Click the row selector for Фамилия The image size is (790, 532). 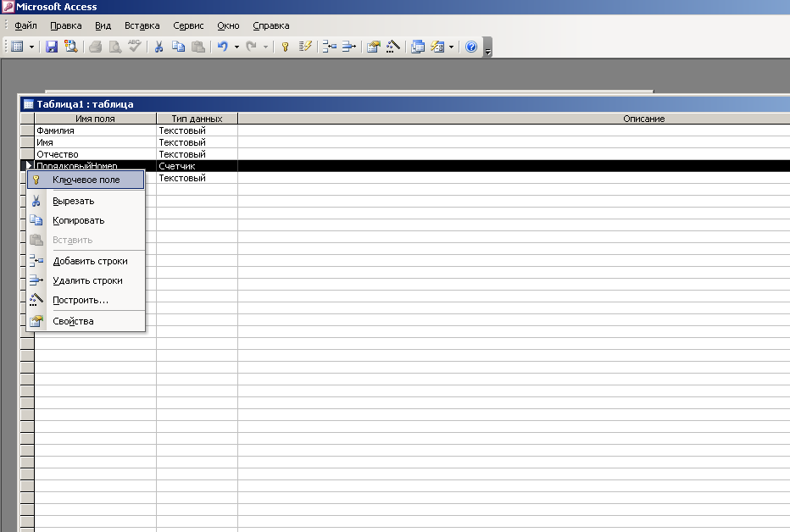[27, 130]
